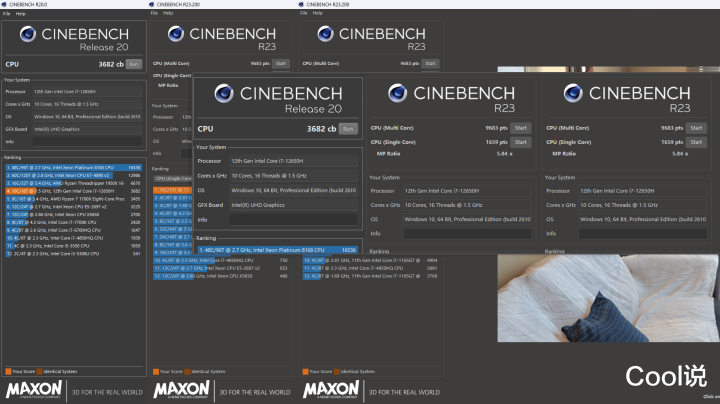Start multi core test in far-right R23 panel
The height and width of the screenshot is (404, 720).
tap(696, 128)
